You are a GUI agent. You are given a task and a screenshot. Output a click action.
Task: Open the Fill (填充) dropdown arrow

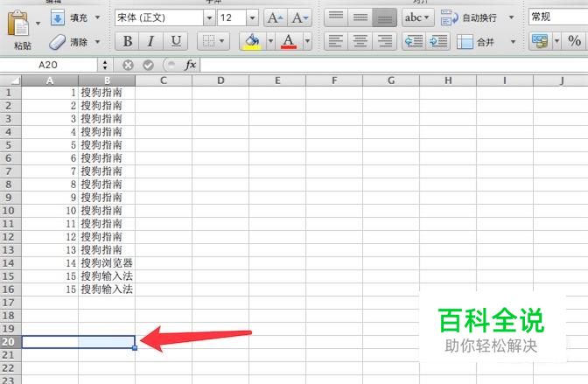pyautogui.click(x=97, y=17)
